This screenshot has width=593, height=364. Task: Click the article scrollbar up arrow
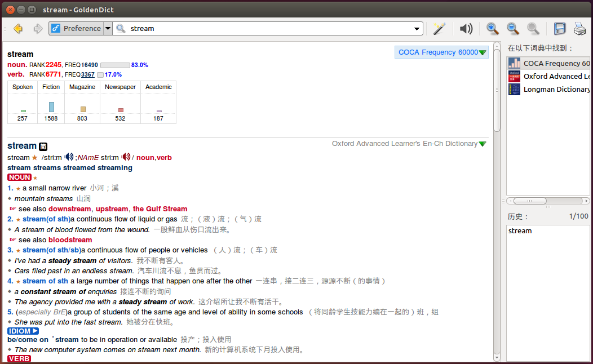[497, 45]
